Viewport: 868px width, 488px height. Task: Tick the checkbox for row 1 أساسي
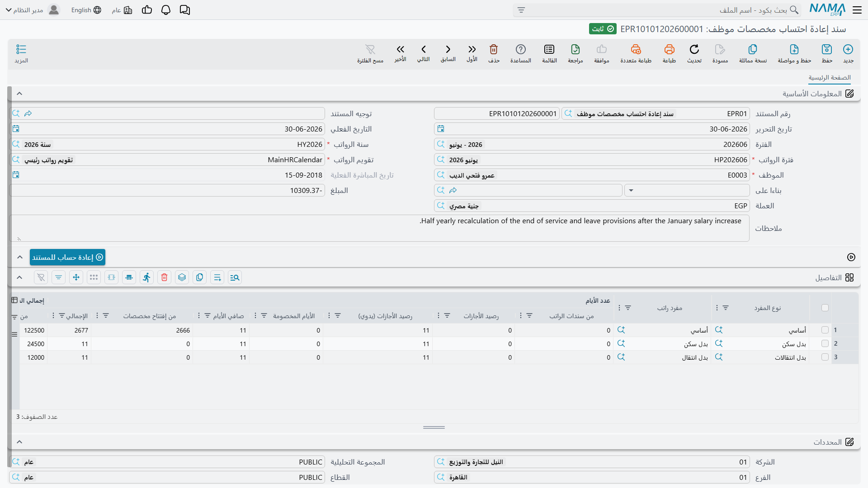[825, 330]
